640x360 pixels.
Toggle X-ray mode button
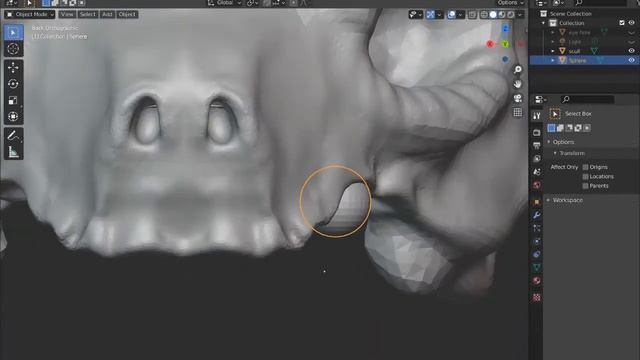click(472, 15)
